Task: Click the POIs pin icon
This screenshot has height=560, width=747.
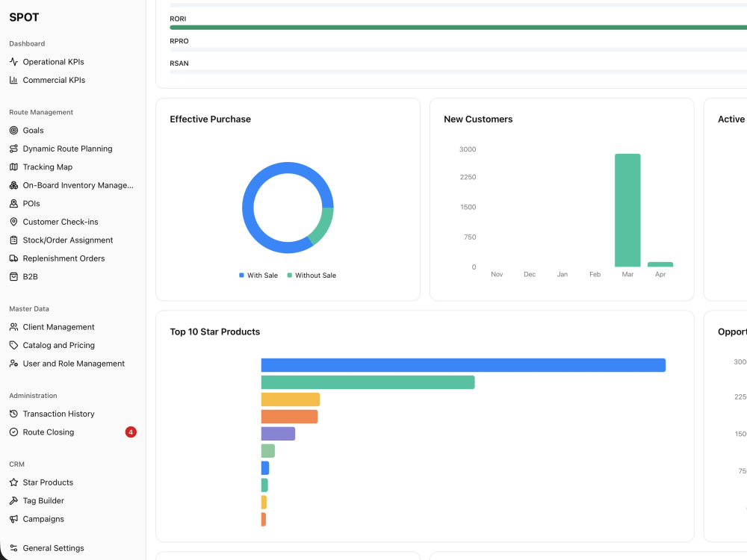Action: [13, 203]
